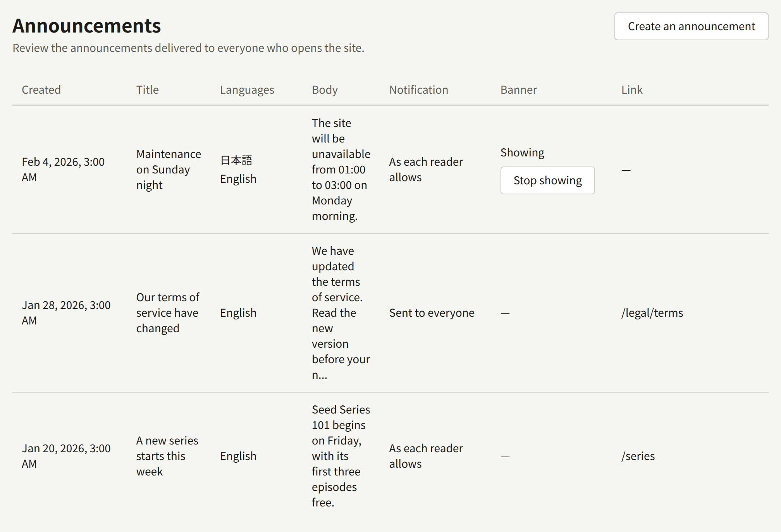The height and width of the screenshot is (532, 781).
Task: Click the Feb 4, 2026 created date
Action: pyautogui.click(x=63, y=170)
